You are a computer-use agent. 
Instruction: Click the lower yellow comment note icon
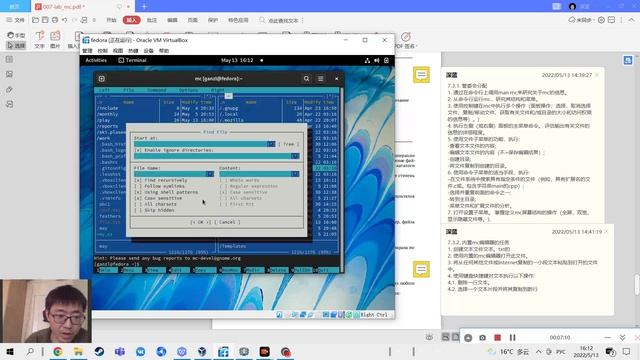(421, 269)
